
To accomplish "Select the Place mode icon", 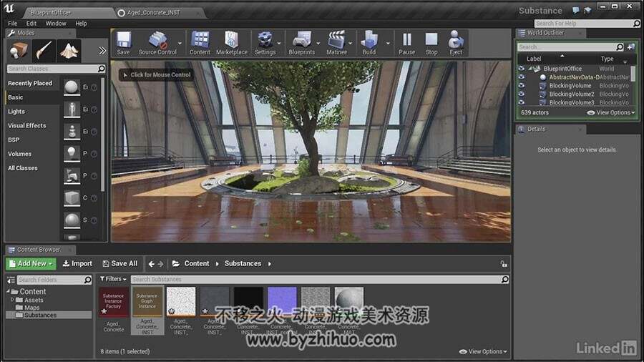I will point(19,51).
